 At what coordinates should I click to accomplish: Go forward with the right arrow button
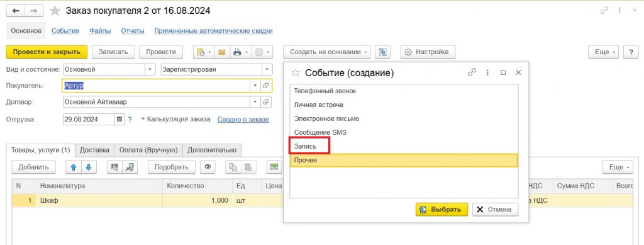(x=35, y=11)
